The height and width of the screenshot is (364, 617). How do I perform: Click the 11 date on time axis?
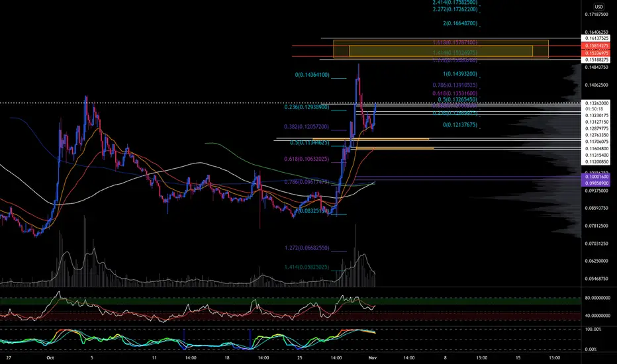point(154,357)
